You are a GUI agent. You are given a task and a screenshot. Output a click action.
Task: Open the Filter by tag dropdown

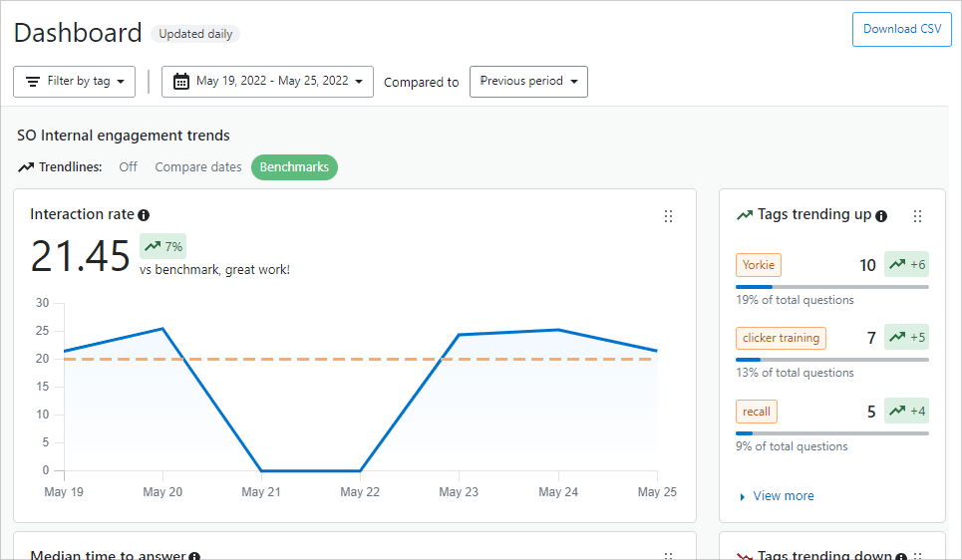(x=75, y=82)
